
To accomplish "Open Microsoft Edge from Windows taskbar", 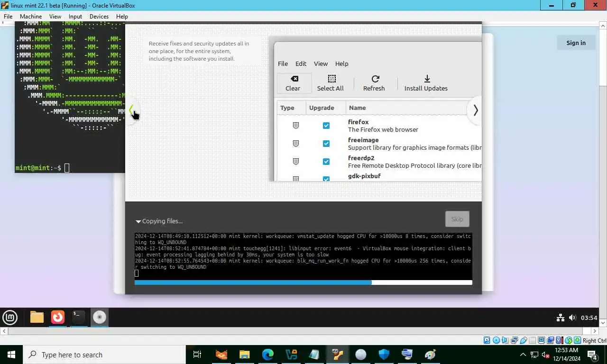I will 268,355.
